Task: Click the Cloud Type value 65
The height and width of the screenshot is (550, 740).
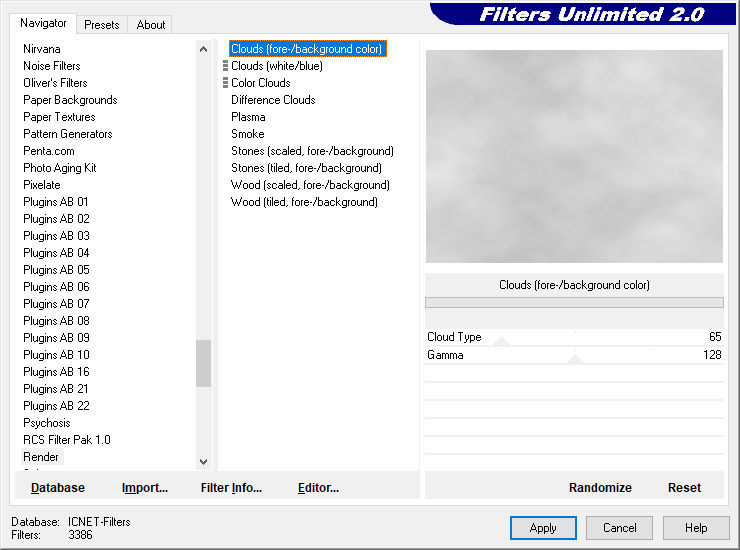Action: (715, 337)
